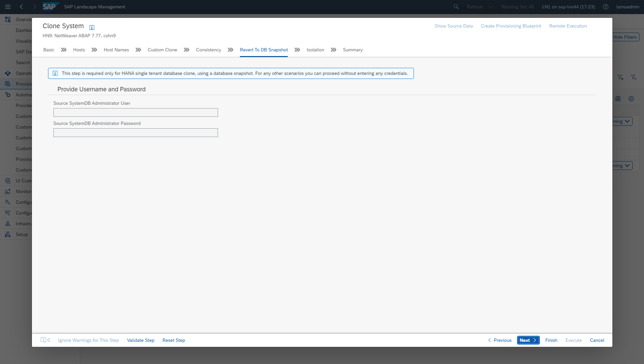The height and width of the screenshot is (364, 644).
Task: Switch to the Custom Clone step
Action: [x=162, y=50]
